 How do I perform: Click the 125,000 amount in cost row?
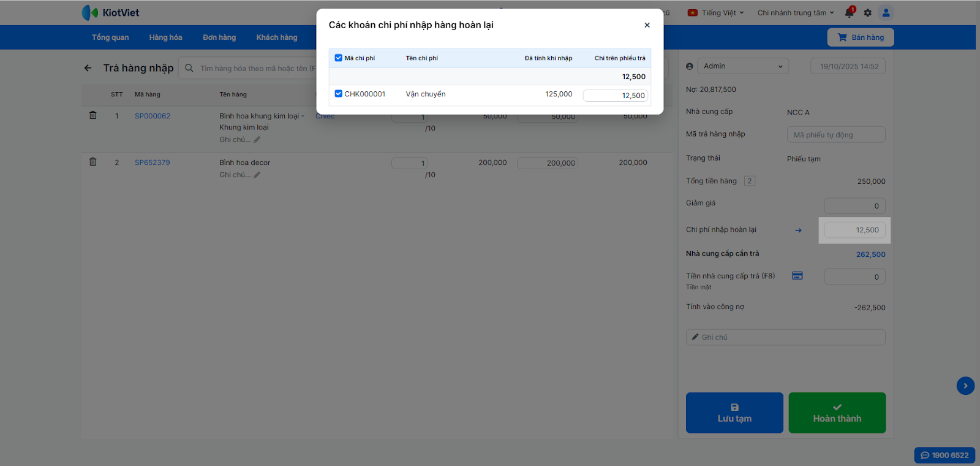tap(559, 94)
